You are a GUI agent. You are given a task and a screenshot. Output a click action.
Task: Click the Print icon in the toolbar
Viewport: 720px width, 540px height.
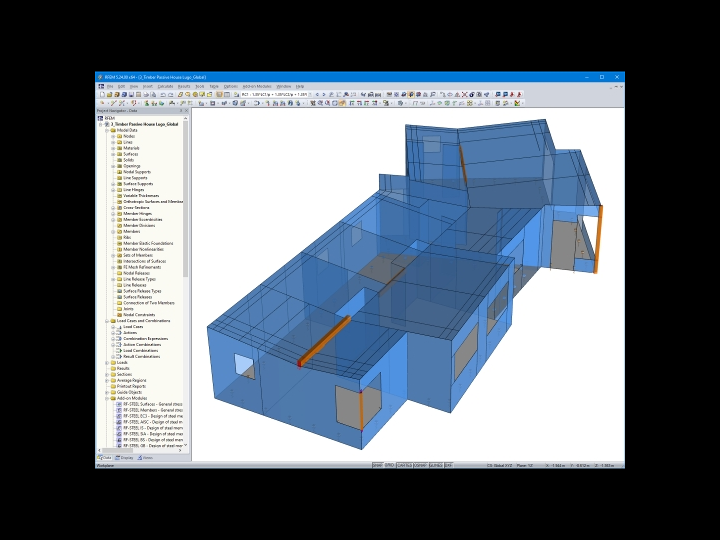pos(146,95)
